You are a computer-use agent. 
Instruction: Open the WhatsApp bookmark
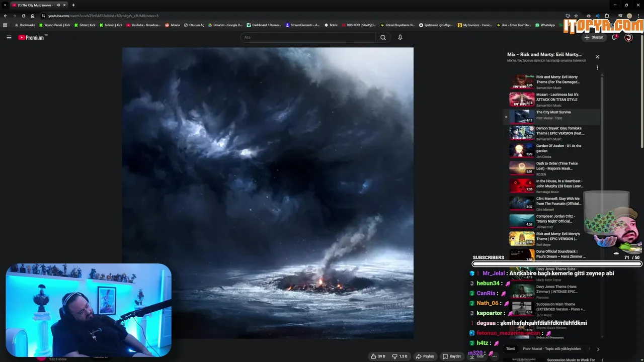tap(545, 25)
